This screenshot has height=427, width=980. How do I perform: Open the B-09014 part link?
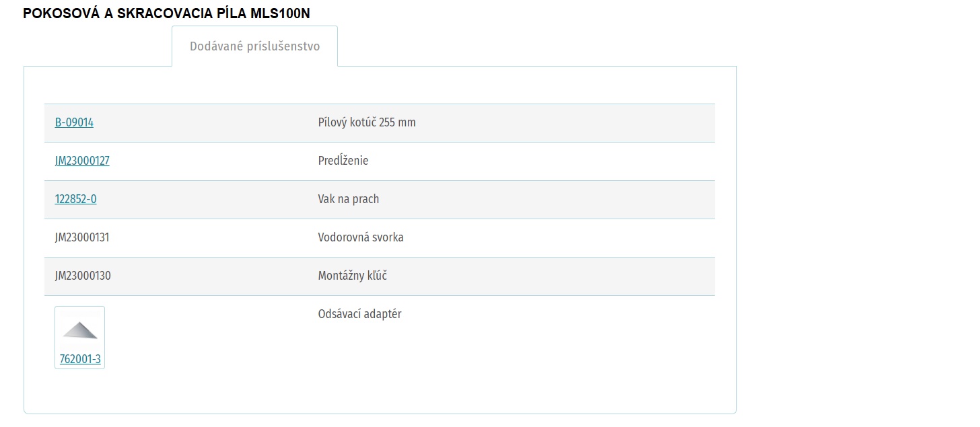point(74,122)
